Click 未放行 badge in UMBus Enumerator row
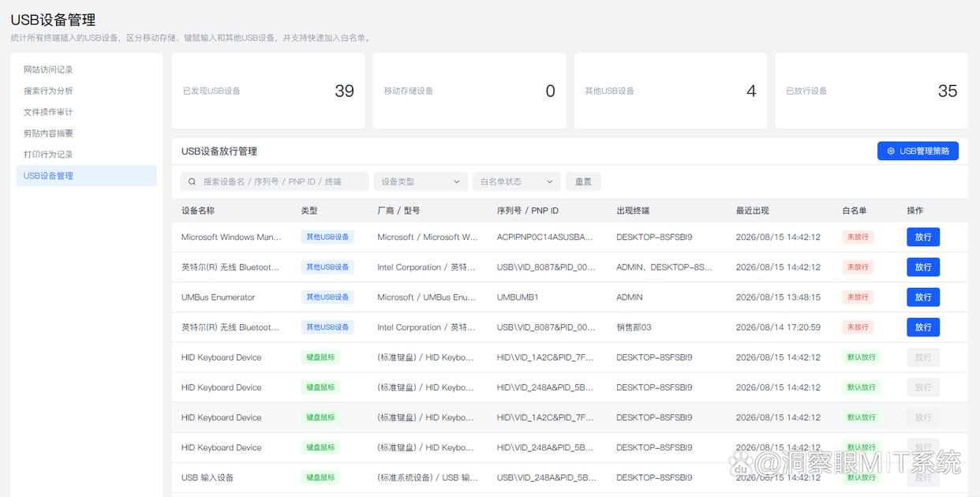Image resolution: width=980 pixels, height=497 pixels. (858, 297)
